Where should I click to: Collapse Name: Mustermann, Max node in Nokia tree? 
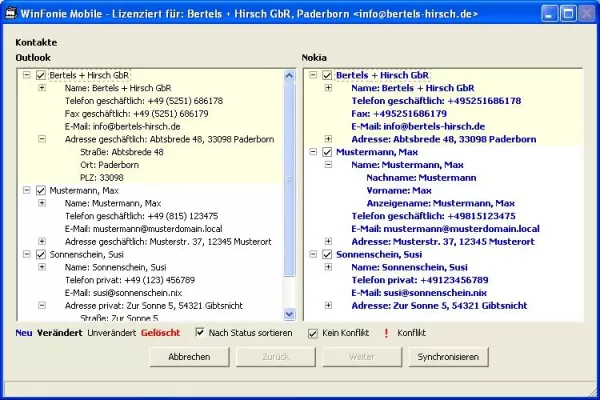click(329, 165)
